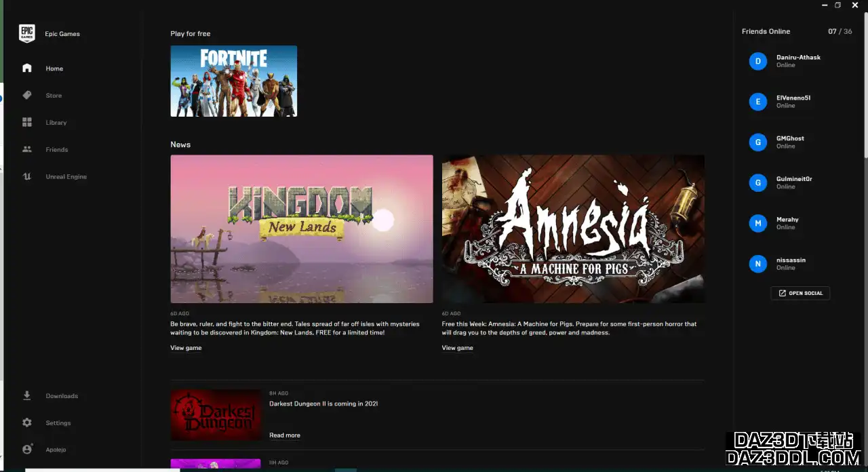Click the Amnesia Free this Week description
The width and height of the screenshot is (868, 472).
point(569,328)
